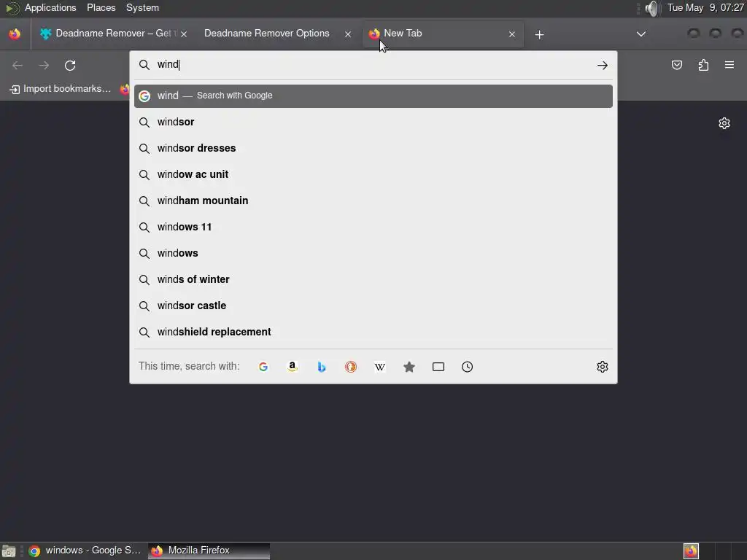Open the Places menu in top panel

[x=101, y=7]
